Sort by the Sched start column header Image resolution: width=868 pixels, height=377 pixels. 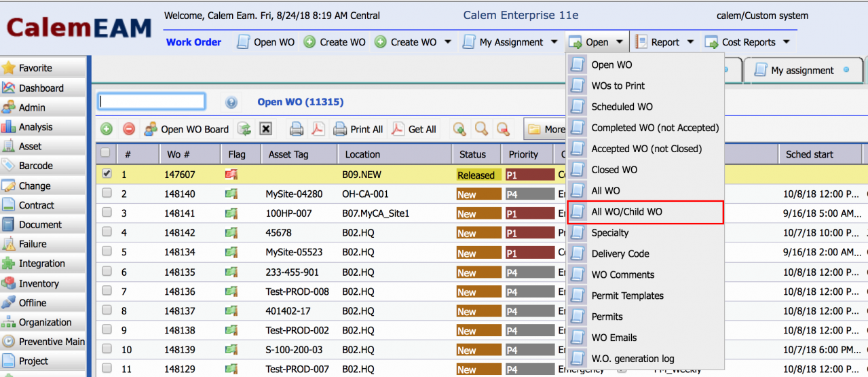point(819,154)
